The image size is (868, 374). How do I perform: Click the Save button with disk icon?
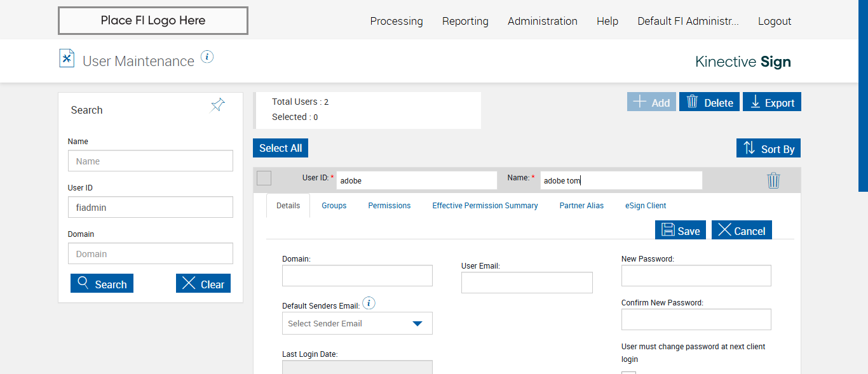[681, 230]
